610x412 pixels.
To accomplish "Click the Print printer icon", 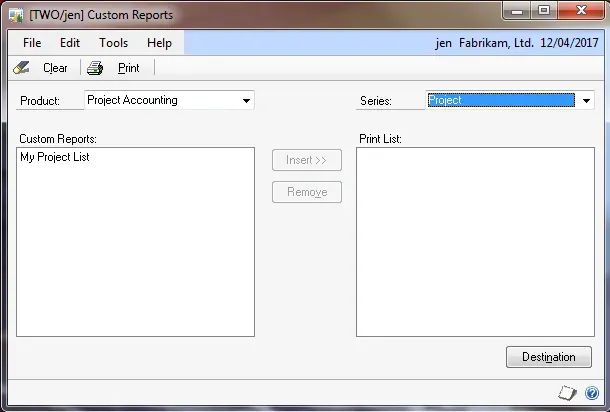I will 95,68.
